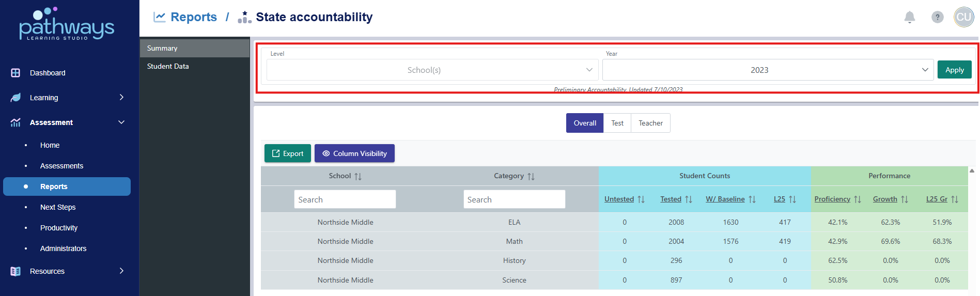This screenshot has width=980, height=296.
Task: Sort L25 column using arrows
Action: click(792, 199)
